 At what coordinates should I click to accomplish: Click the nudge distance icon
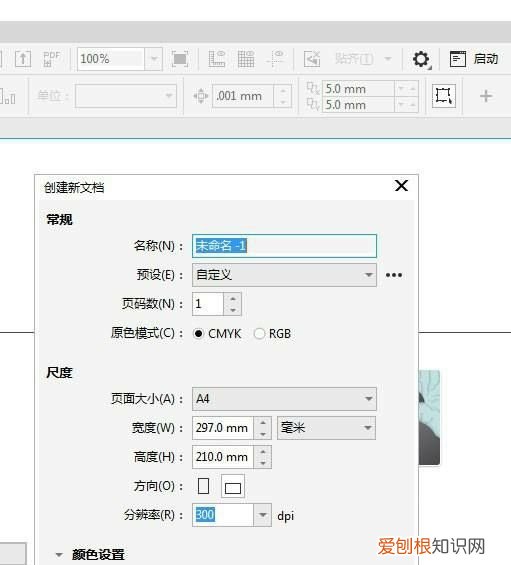click(201, 96)
